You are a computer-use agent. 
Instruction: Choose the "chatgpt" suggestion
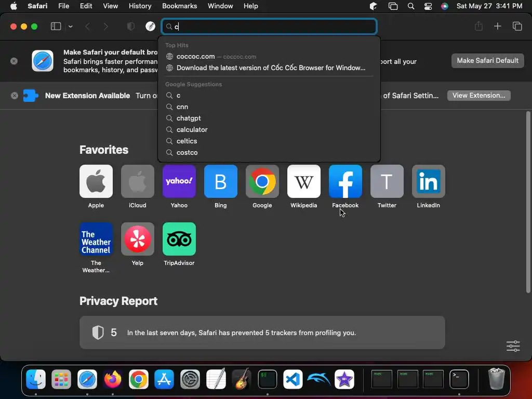(270, 118)
